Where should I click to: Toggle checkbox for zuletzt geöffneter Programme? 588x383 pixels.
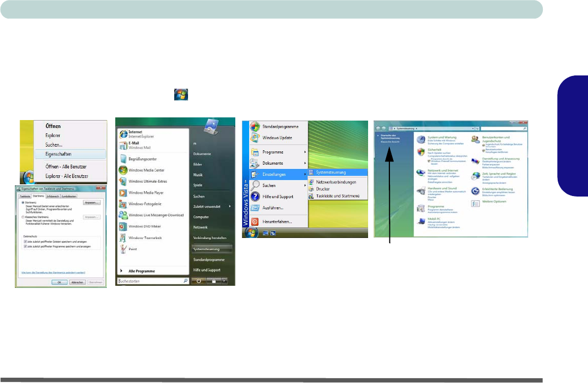point(24,248)
